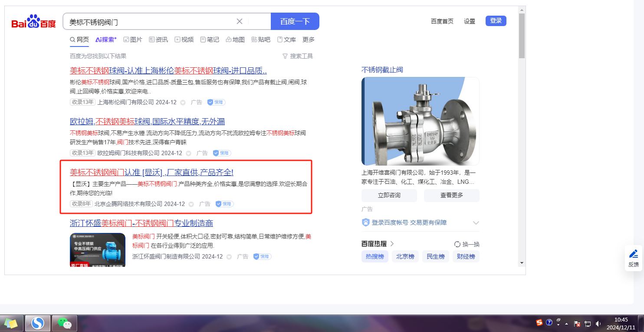This screenshot has width=644, height=332.
Task: Select the 网页 search tab
Action: click(x=79, y=40)
